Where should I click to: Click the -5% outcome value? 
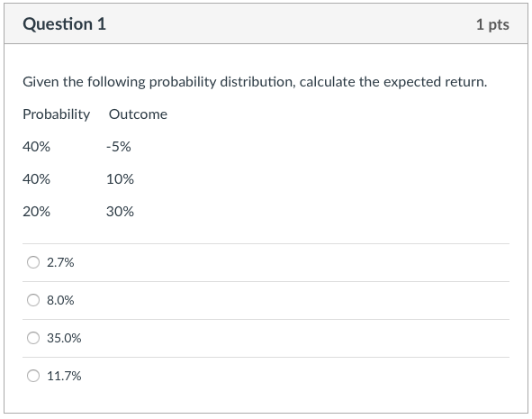(x=119, y=147)
